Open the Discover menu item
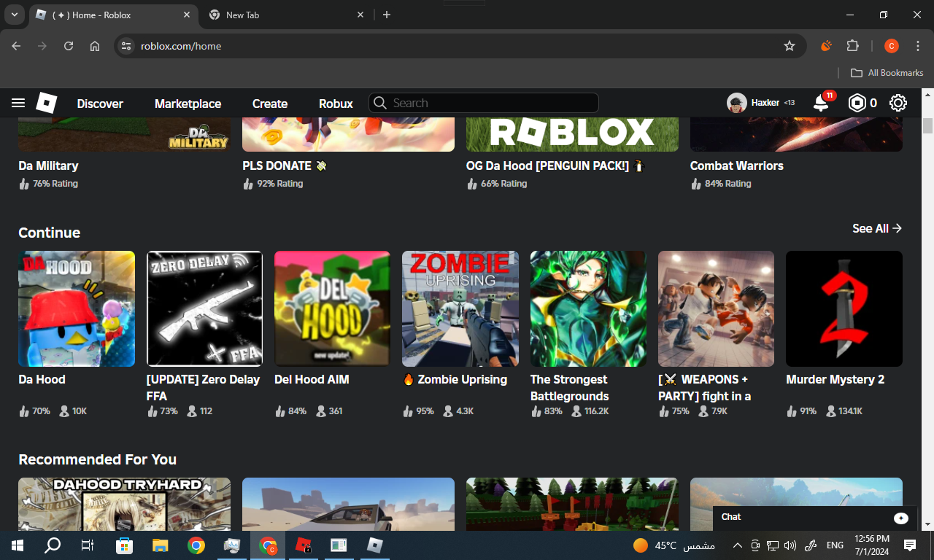The width and height of the screenshot is (934, 560). [100, 104]
